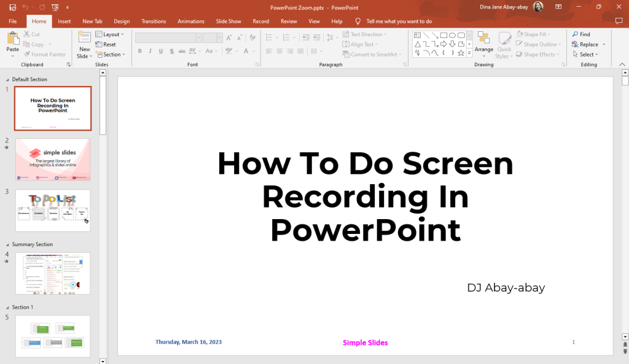629x364 pixels.
Task: Select the Line Arrow shape in gallery
Action: (435, 35)
